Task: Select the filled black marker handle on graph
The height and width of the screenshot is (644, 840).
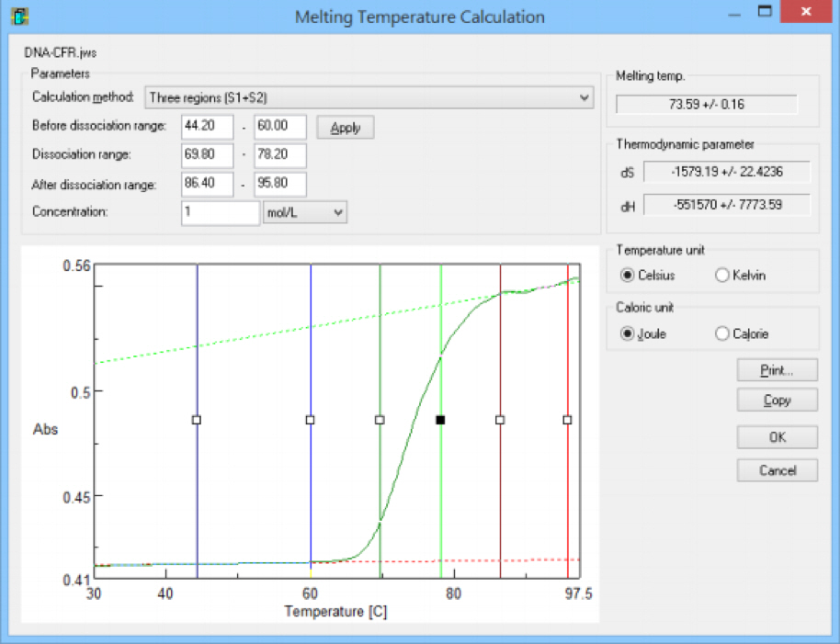Action: tap(441, 420)
